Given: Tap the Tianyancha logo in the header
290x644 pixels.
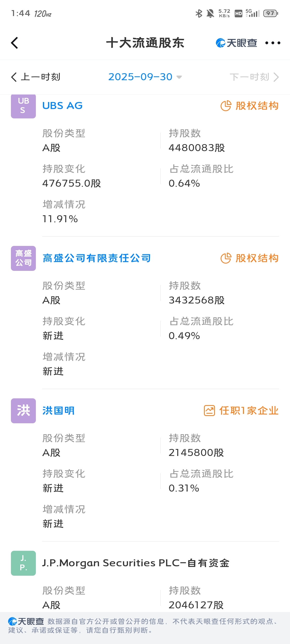Looking at the screenshot, I should point(236,43).
